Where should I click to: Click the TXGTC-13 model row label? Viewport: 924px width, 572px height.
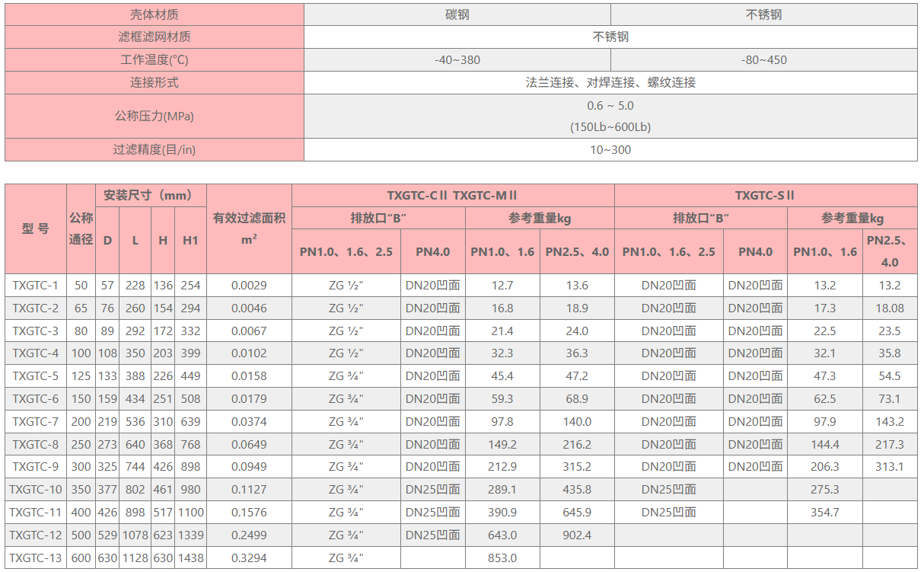36,558
